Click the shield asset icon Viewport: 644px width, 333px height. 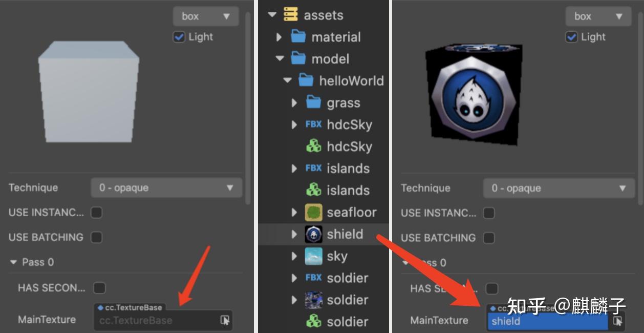pyautogui.click(x=313, y=234)
